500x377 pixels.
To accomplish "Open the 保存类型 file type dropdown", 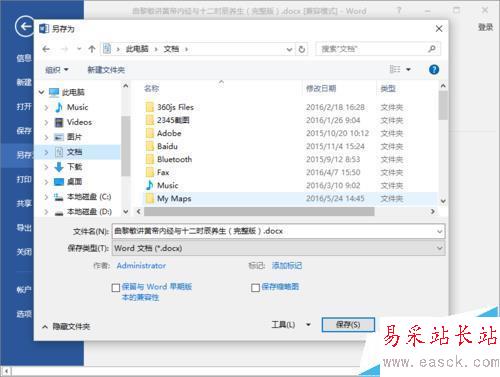I will coord(278,248).
